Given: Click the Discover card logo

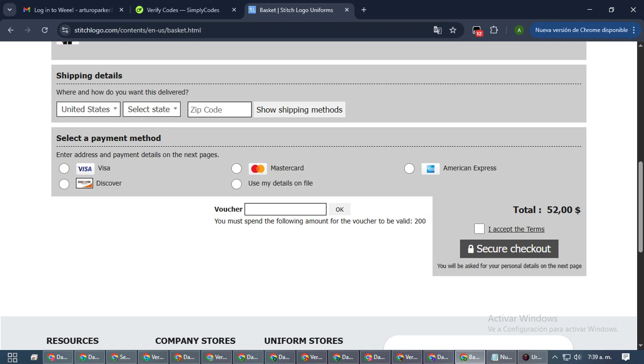Looking at the screenshot, I should 85,183.
